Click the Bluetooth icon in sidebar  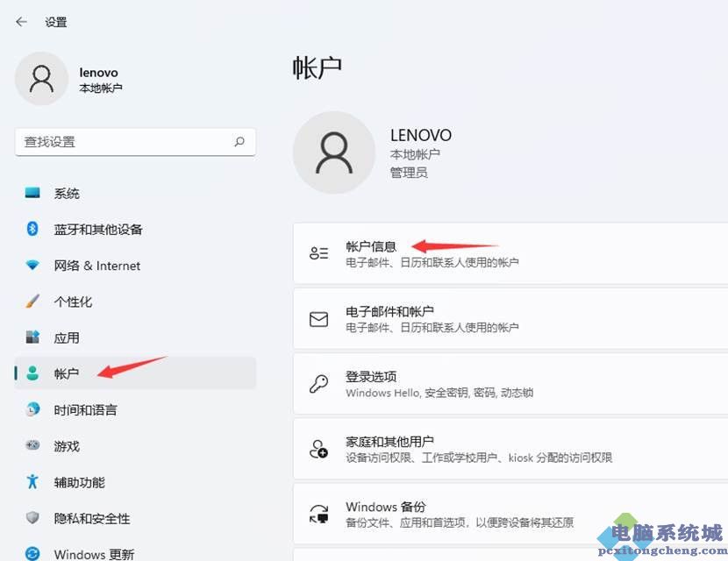(x=32, y=228)
